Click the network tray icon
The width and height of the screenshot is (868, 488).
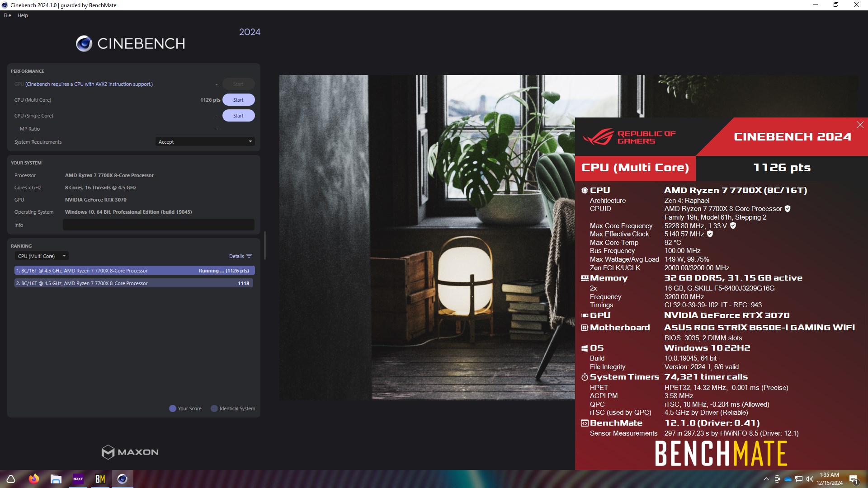(x=799, y=479)
